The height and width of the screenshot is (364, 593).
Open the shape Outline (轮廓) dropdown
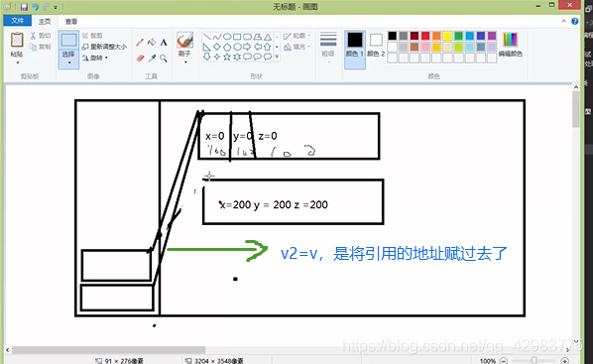(x=297, y=36)
